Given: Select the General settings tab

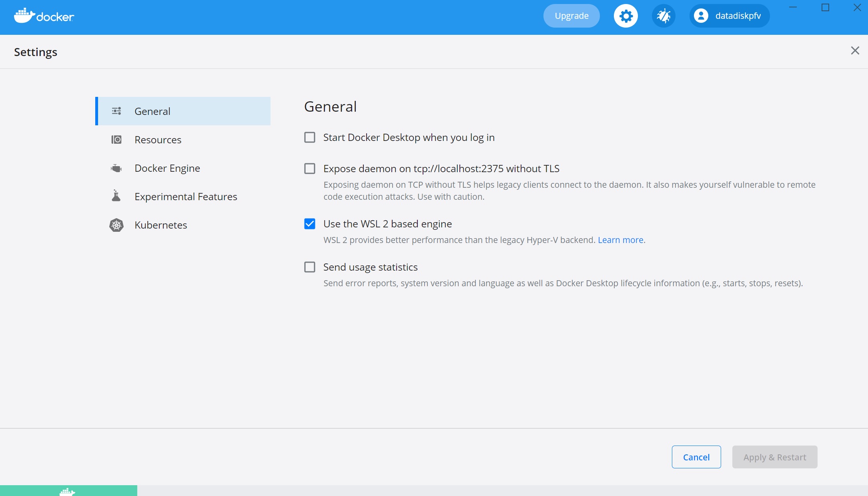Looking at the screenshot, I should pos(183,111).
